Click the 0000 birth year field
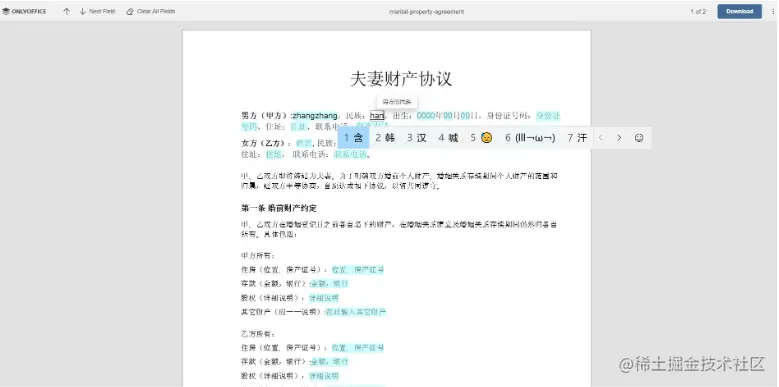The height and width of the screenshot is (387, 779). coord(426,116)
